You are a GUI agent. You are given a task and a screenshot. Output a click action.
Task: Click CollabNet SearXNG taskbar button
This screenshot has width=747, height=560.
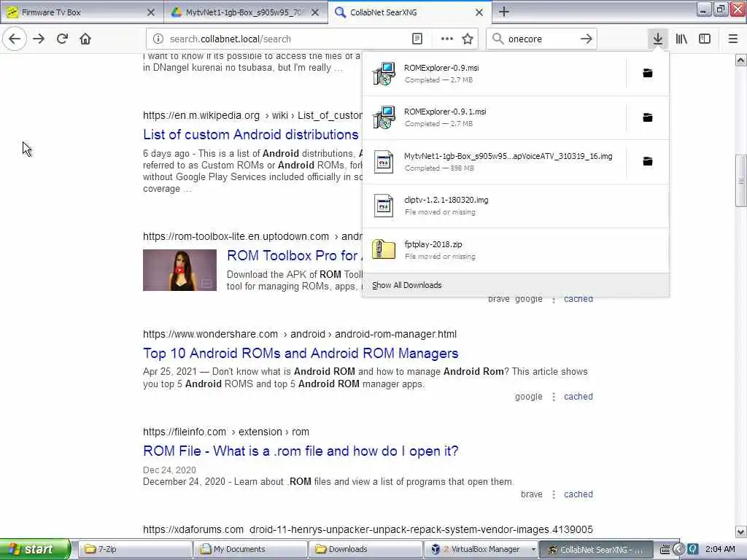coord(597,549)
